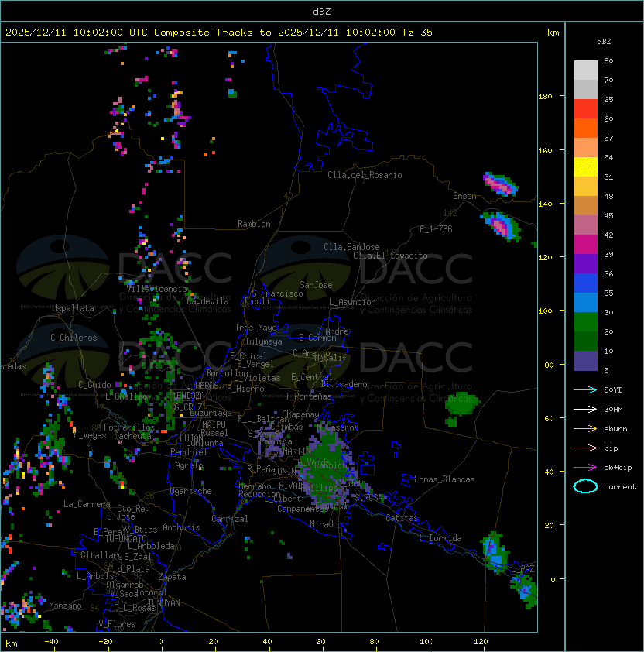
Task: Click the 'L_Asuncion' map label
Action: pyautogui.click(x=352, y=302)
